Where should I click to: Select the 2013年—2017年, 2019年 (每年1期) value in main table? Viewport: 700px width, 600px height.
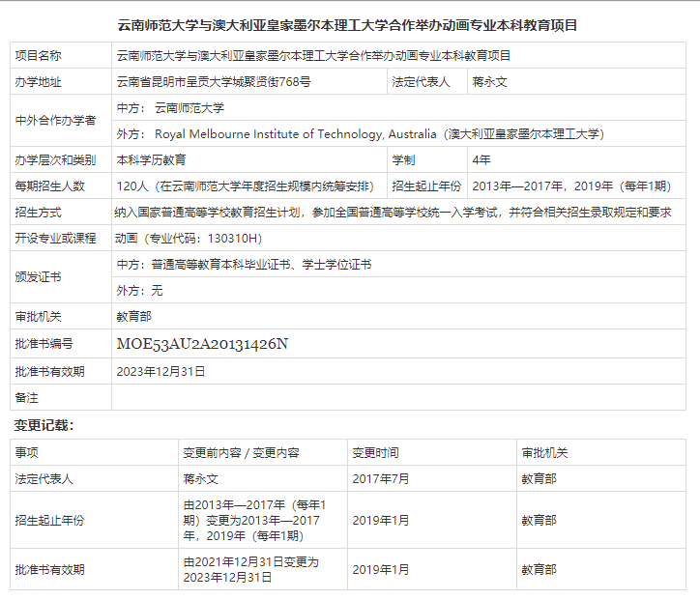(x=571, y=186)
